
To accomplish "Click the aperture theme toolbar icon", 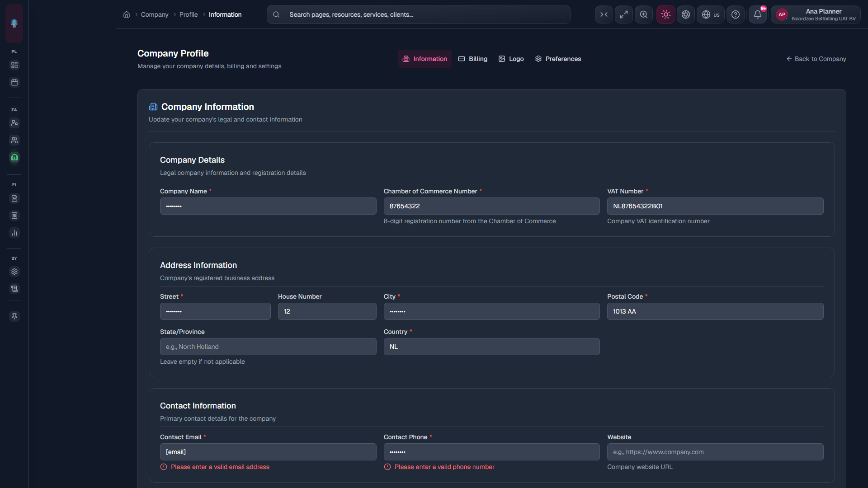I will click(686, 14).
